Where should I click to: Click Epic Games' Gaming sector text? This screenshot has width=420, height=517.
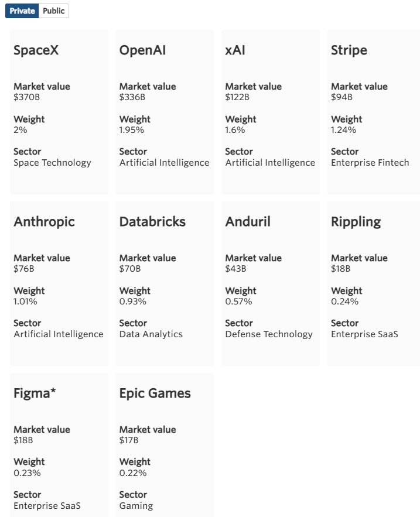[136, 506]
